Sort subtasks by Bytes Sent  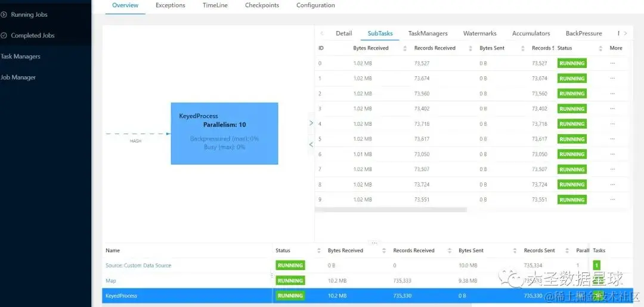click(523, 48)
